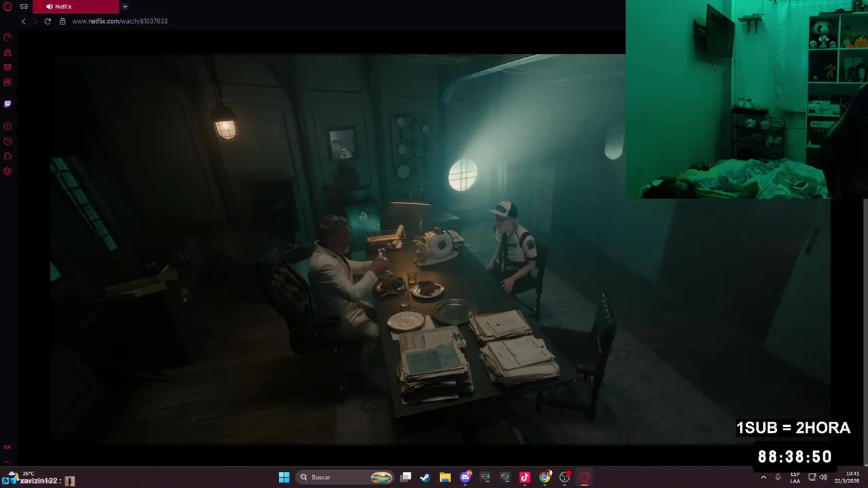
Task: Open the M-labeled sidebar panel icon
Action: coord(7,82)
